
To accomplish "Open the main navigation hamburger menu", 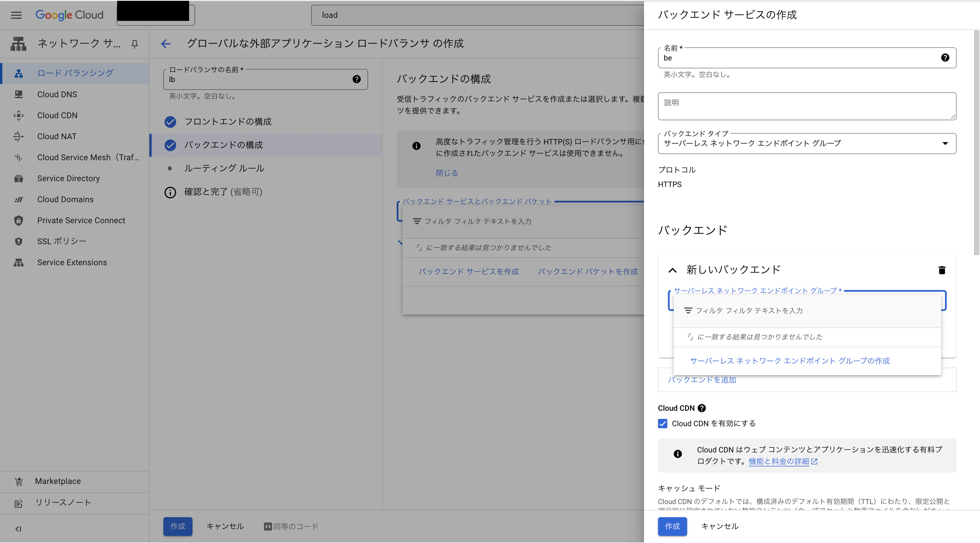I will 16,15.
